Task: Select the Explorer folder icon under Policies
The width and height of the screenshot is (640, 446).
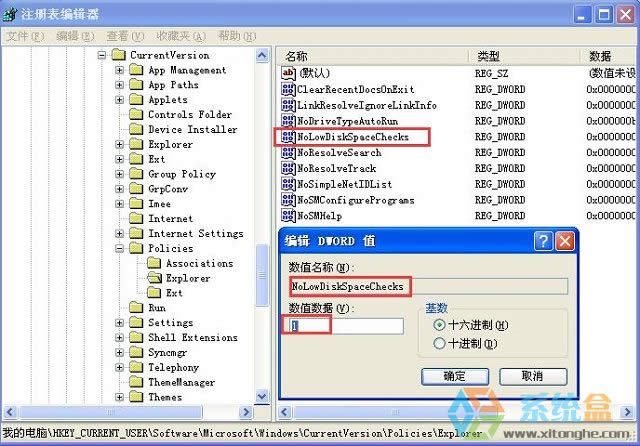Action: [x=155, y=278]
